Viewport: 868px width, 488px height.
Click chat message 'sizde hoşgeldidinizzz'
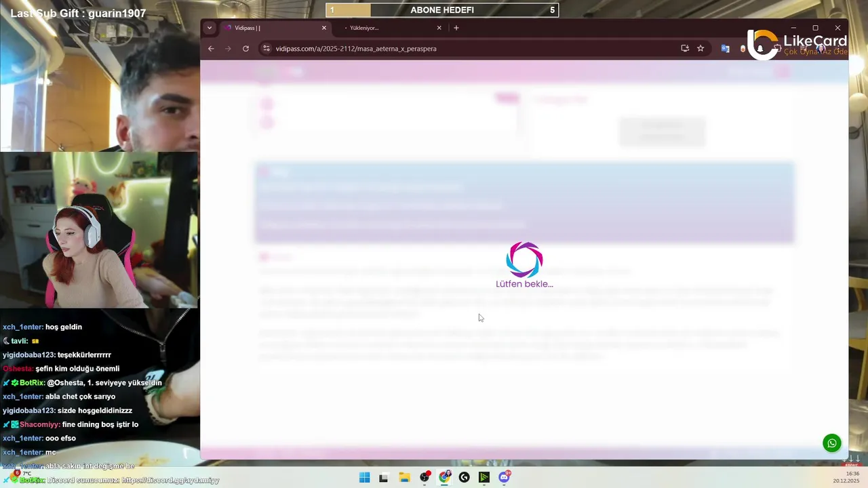(95, 410)
